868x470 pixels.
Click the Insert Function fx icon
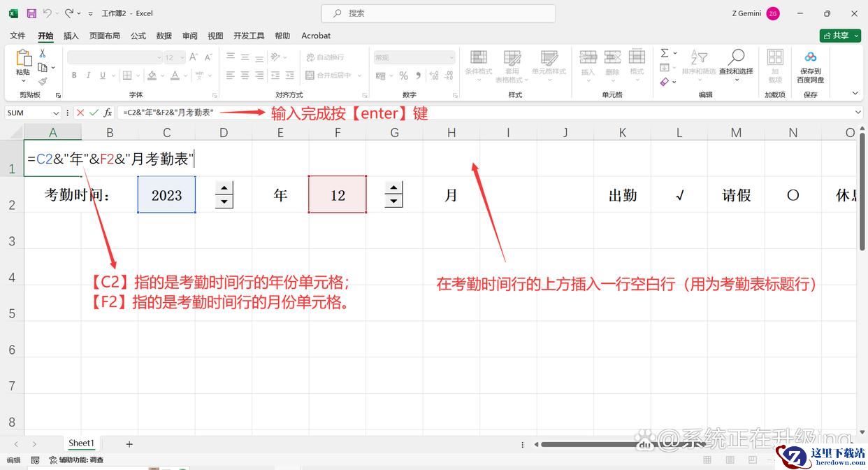[x=108, y=113]
